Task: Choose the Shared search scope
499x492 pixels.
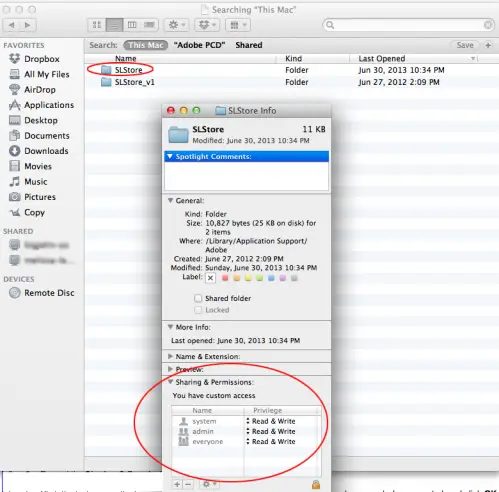Action: click(x=249, y=45)
